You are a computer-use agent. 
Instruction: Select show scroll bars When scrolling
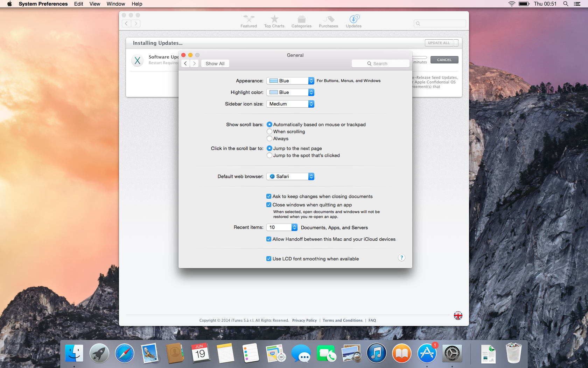pos(269,131)
